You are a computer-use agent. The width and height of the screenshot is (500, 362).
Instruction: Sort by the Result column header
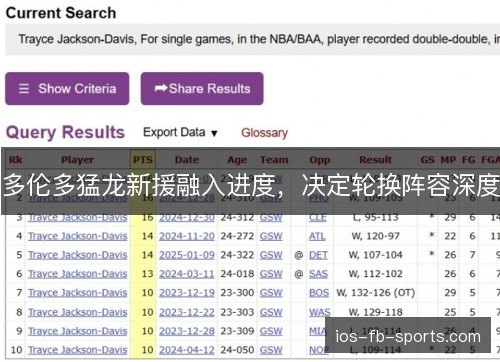[x=375, y=160]
